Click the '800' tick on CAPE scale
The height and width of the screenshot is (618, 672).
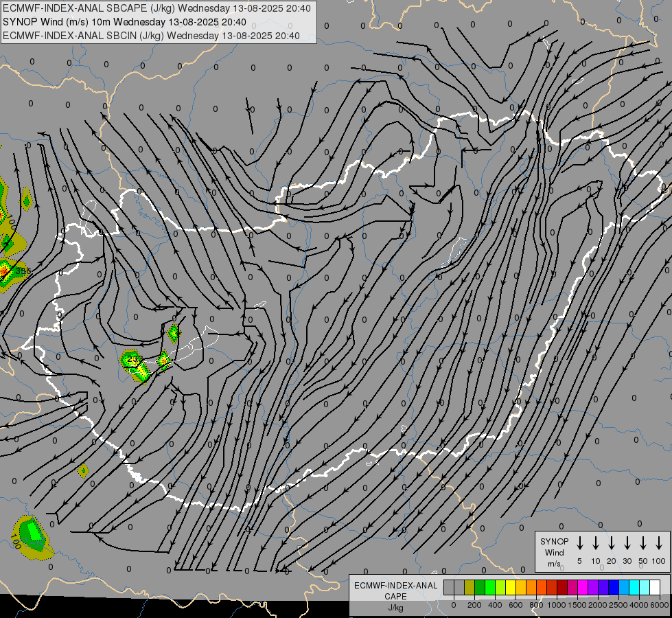(536, 605)
